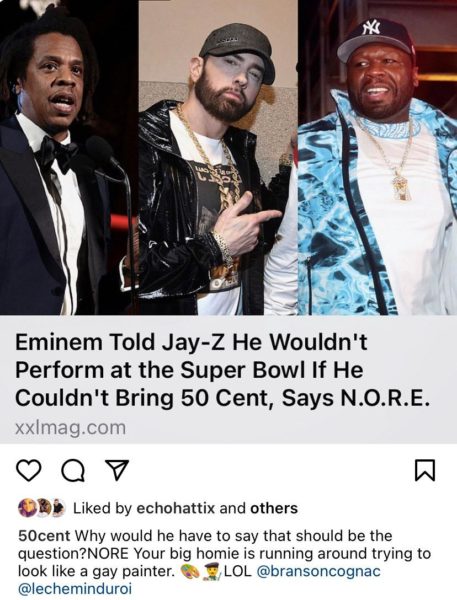The width and height of the screenshot is (457, 600).
Task: Open the @bransoncognac mention
Action: (319, 571)
